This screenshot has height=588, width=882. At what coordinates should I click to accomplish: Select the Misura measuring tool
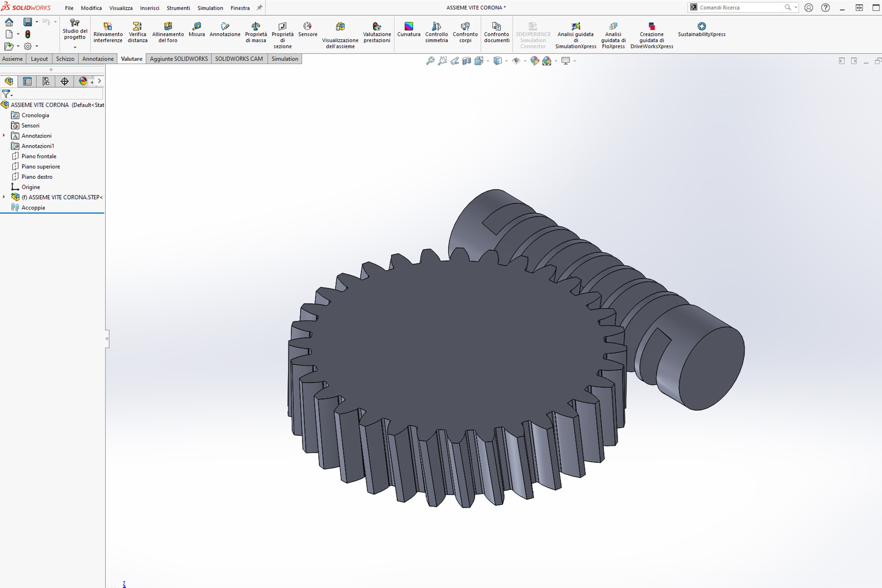pos(197,29)
